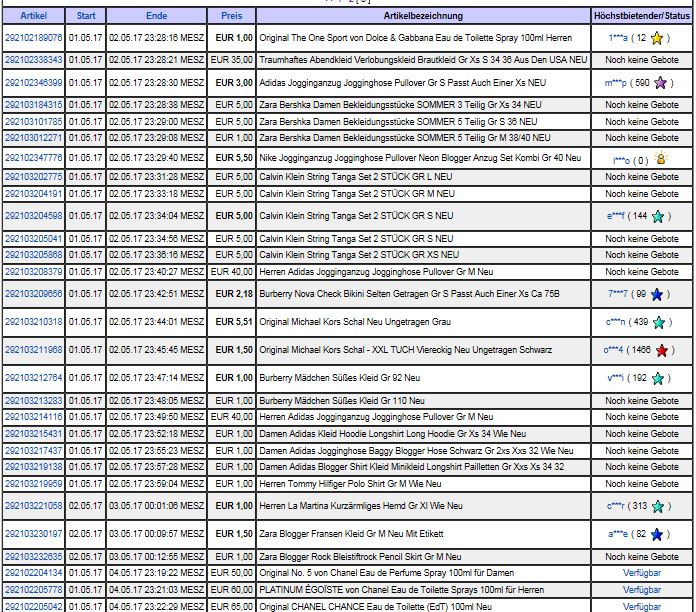
Task: Open item number 292102189076
Action: click(x=34, y=38)
